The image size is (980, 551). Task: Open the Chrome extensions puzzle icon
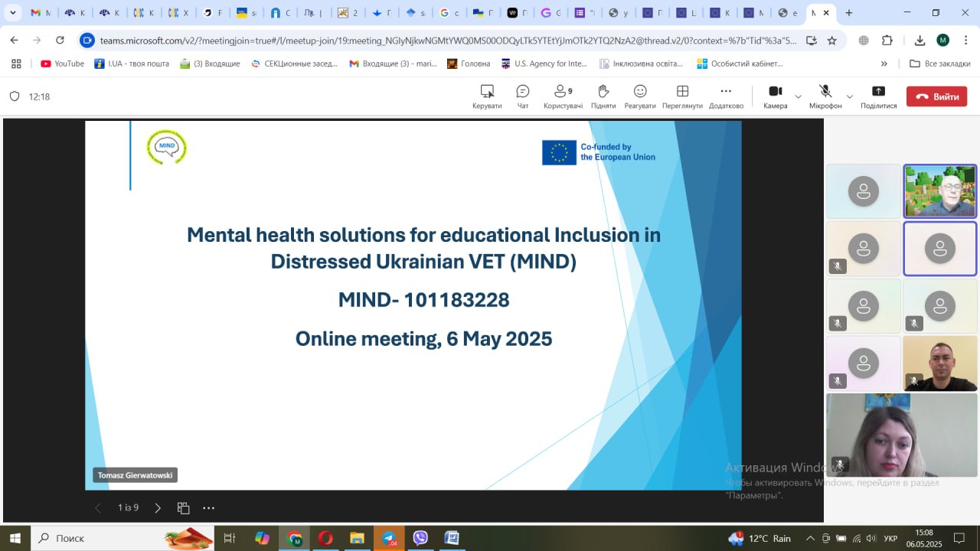click(x=887, y=41)
